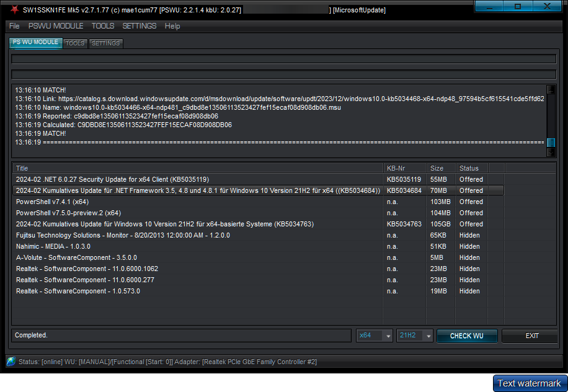
Task: Switch to the SETTINGS tab
Action: 106,43
